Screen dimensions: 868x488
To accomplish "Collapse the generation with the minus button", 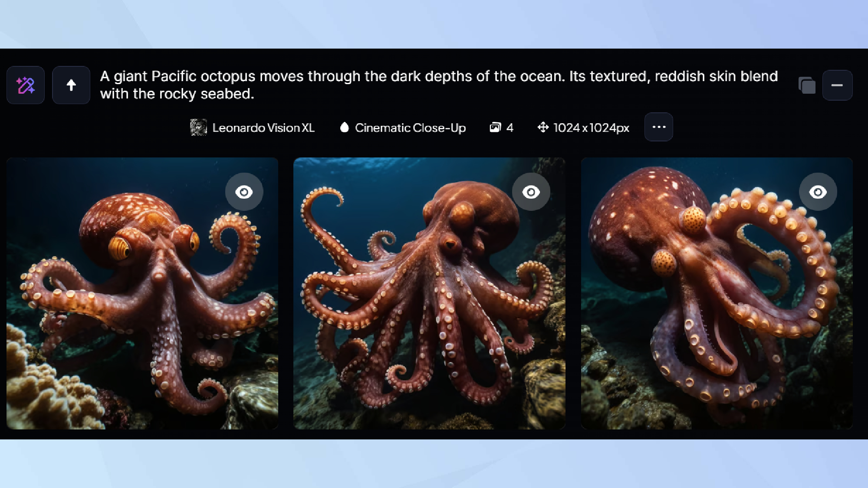I will point(837,85).
